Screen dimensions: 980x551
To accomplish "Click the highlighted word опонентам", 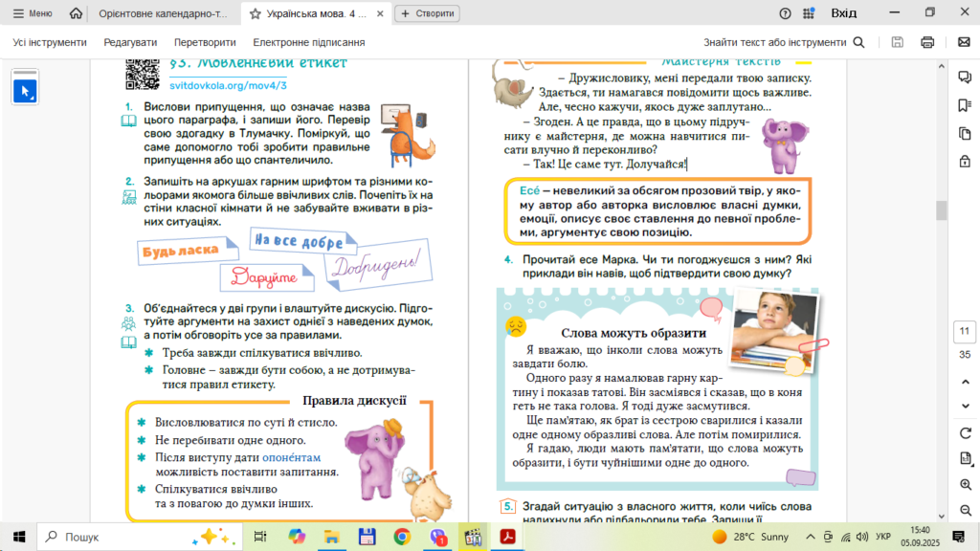I will (291, 457).
